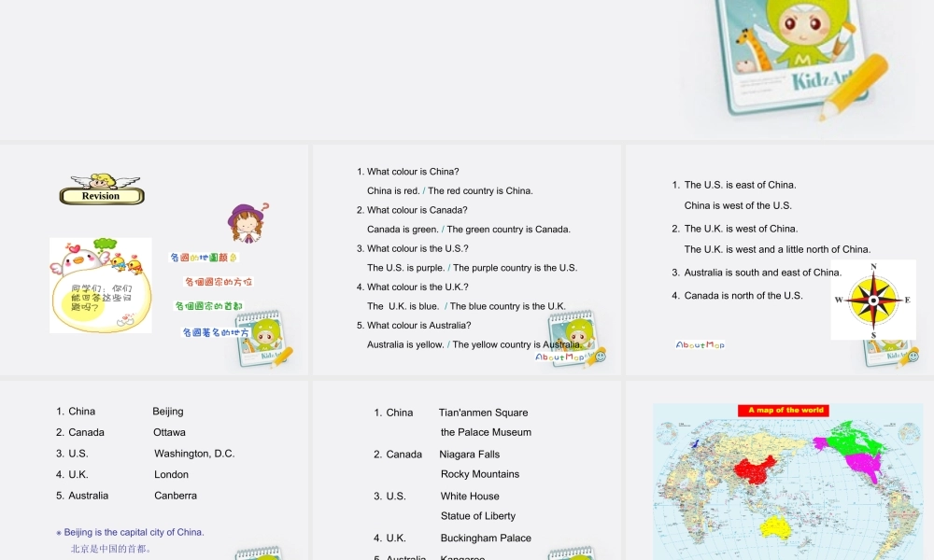
Task: Click the text '各国著名的地方'
Action: click(216, 332)
